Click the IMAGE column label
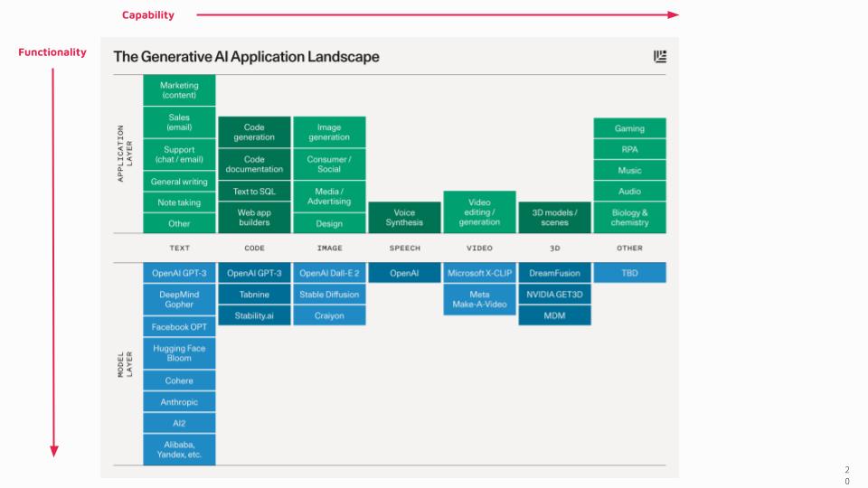The height and width of the screenshot is (488, 868). tap(329, 248)
